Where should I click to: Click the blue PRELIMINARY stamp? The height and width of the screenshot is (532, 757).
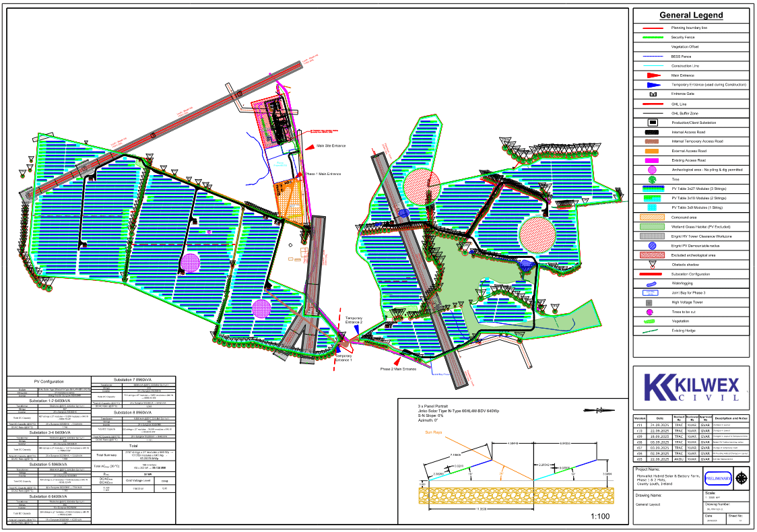(x=716, y=477)
